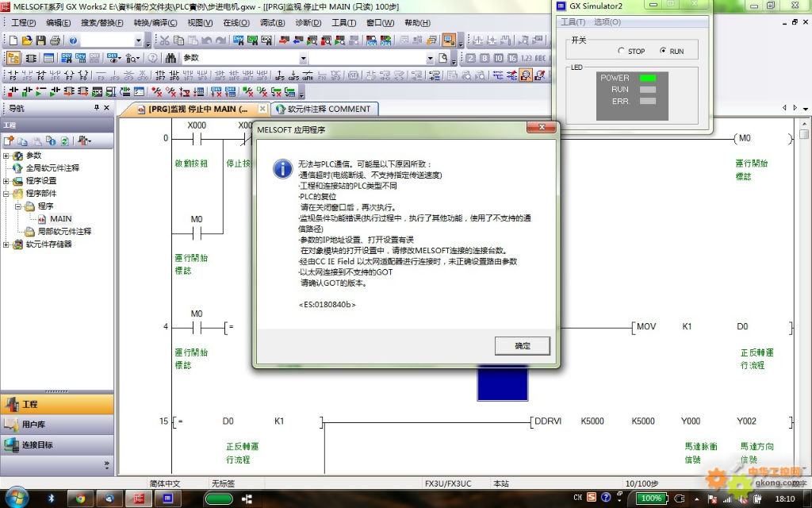The width and height of the screenshot is (812, 508).
Task: Open the 转换/编译(C) menu
Action: (x=155, y=23)
